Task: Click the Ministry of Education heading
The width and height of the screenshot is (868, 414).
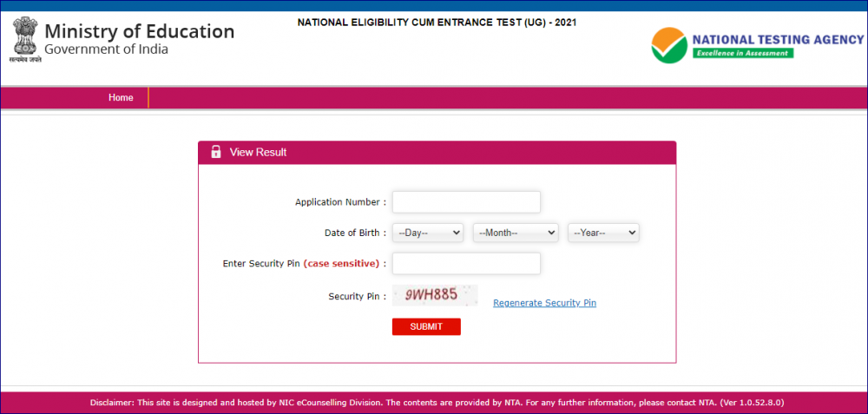Action: (x=139, y=32)
